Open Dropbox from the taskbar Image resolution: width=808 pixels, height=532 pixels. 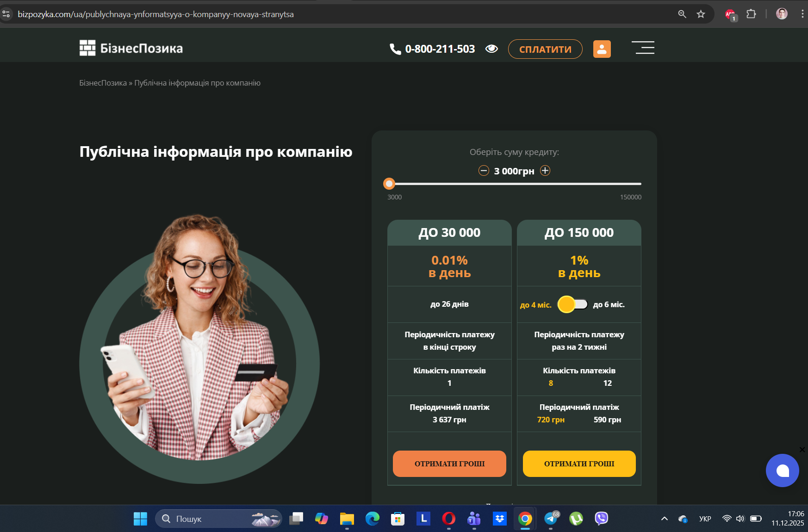(500, 519)
